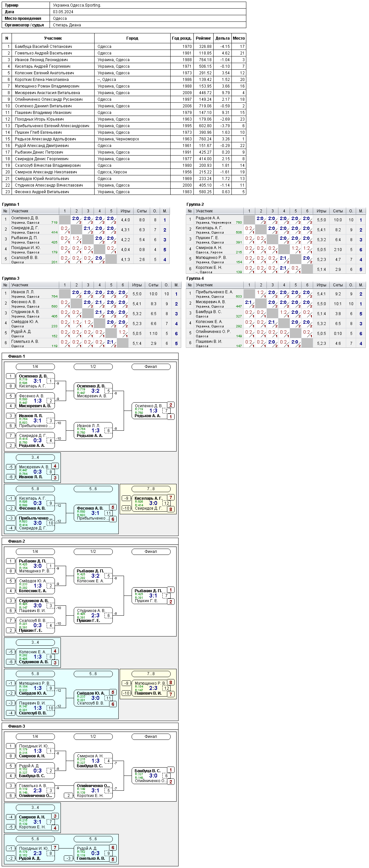Select participant 'Мисюревич Анастасия Витальевна'

coord(47,93)
